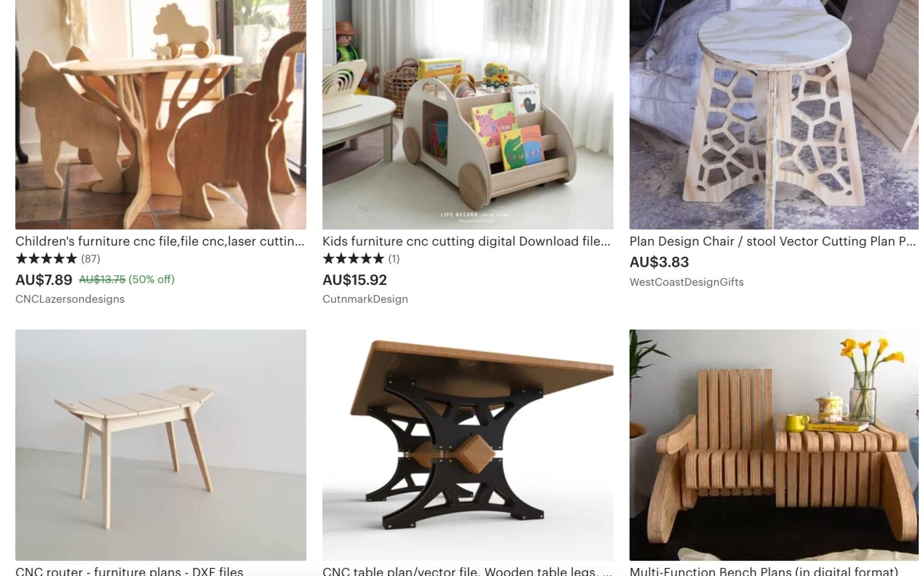
Task: Click the Kids furniture cnc cutting title
Action: click(467, 242)
